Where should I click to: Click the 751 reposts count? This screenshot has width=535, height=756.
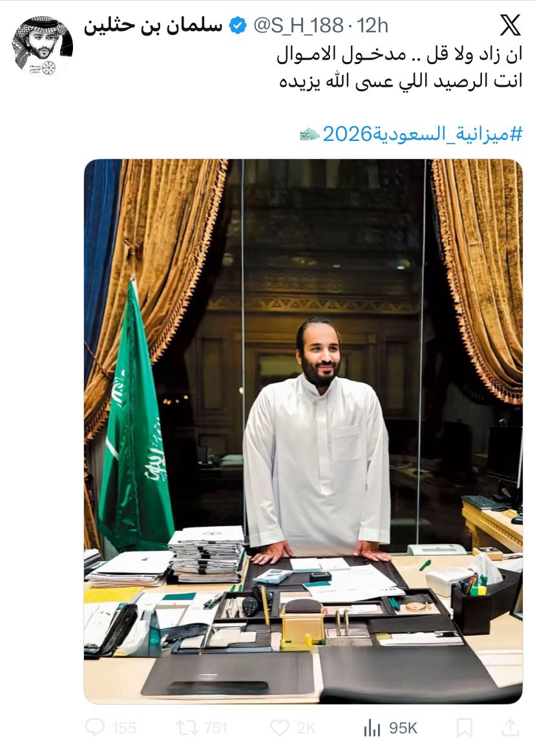coord(215,728)
